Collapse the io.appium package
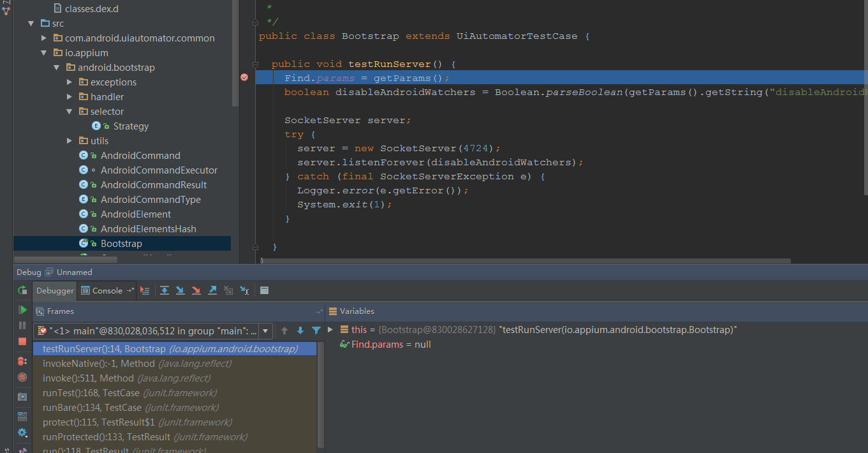868x453 pixels. pyautogui.click(x=44, y=53)
